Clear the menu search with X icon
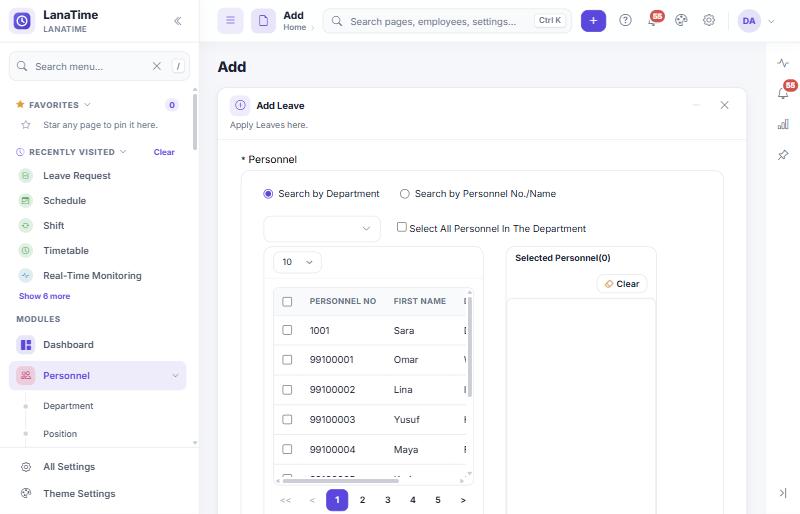The width and height of the screenshot is (800, 514). pos(157,66)
